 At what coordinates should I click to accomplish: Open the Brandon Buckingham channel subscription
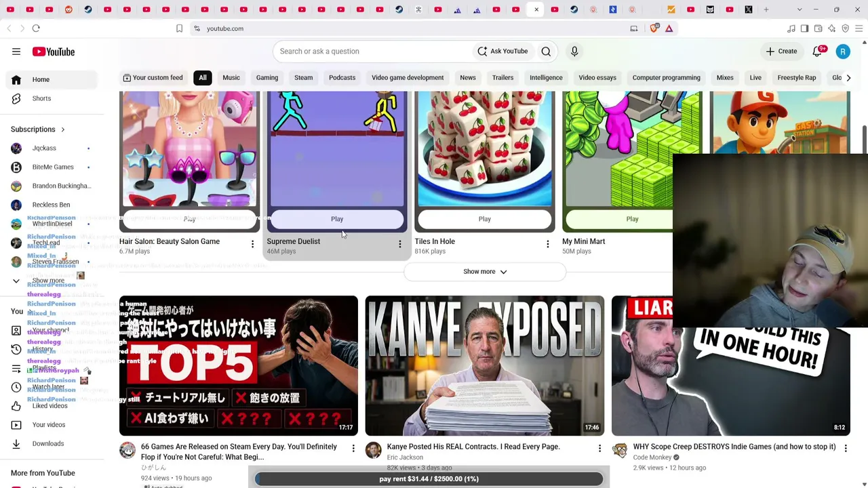click(53, 186)
